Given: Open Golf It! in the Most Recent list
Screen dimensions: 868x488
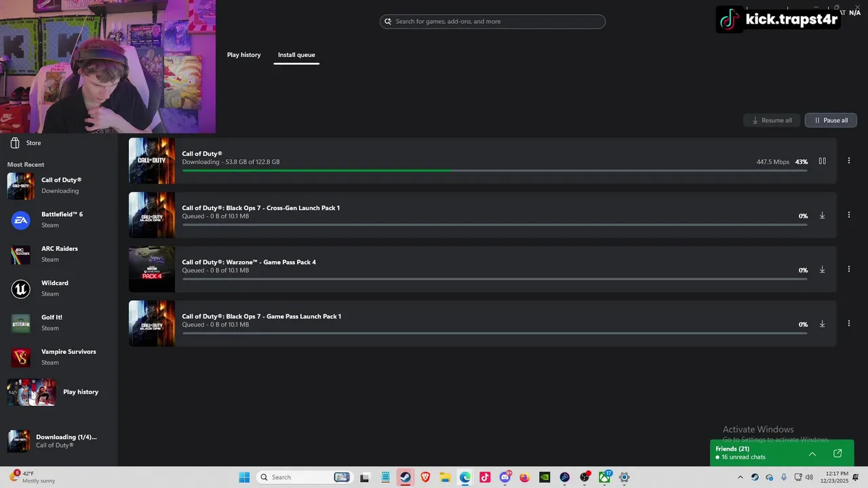Looking at the screenshot, I should click(59, 323).
